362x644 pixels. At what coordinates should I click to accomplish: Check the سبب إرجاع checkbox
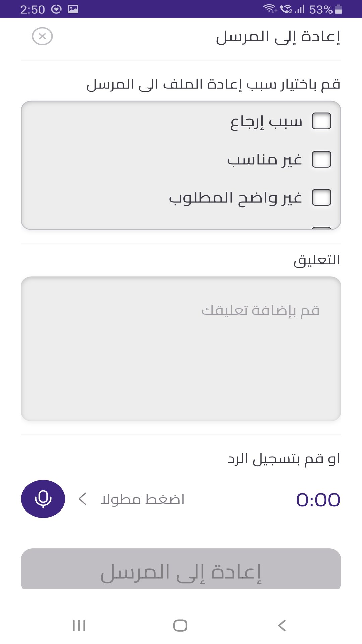pyautogui.click(x=321, y=121)
